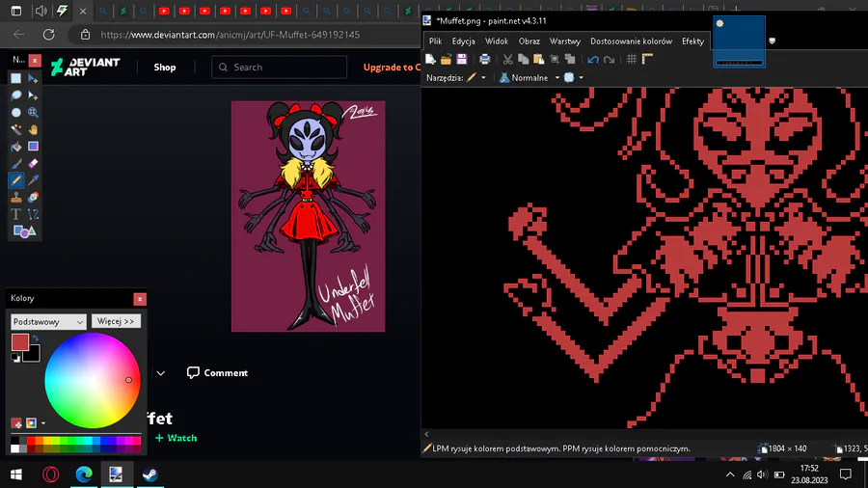The height and width of the screenshot is (488, 868).
Task: Open the Obraz menu
Action: (x=529, y=41)
